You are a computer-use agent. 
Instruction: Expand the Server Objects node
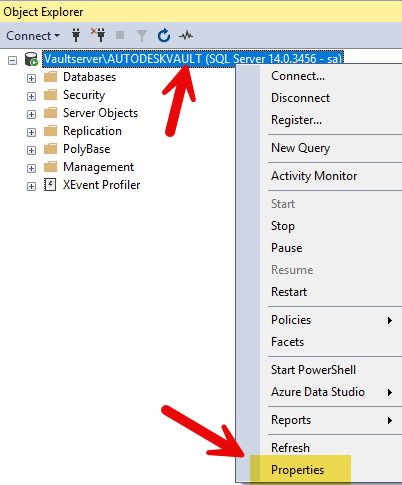click(31, 114)
